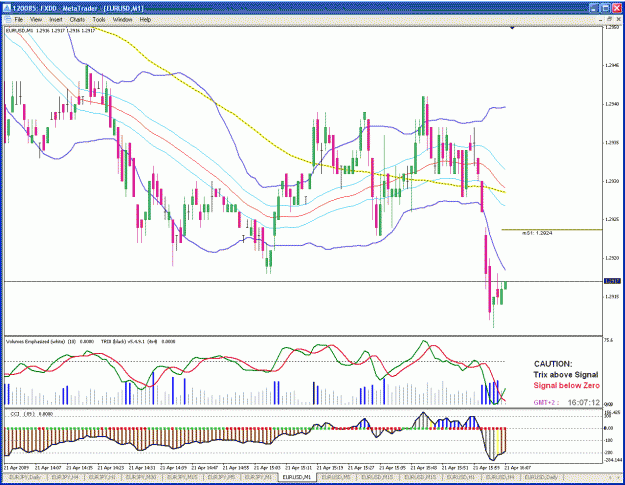The width and height of the screenshot is (625, 485).
Task: Switch to the EURUSD,H4 chart tab
Action: coord(499,477)
